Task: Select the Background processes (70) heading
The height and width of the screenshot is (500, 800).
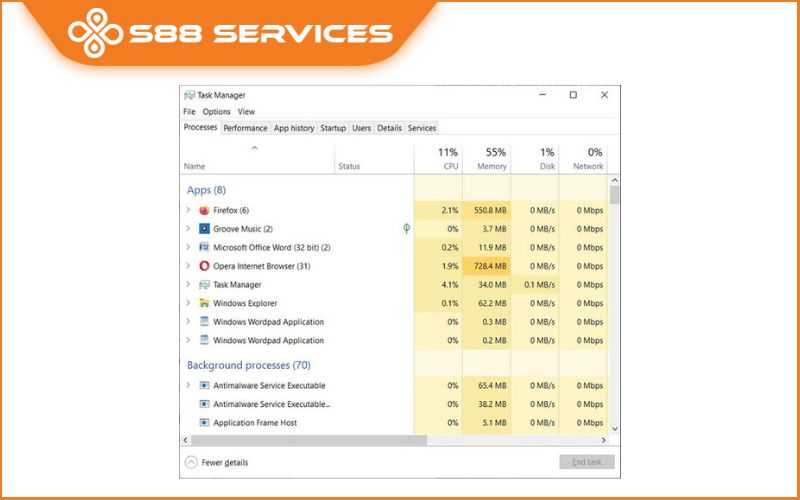Action: [x=248, y=365]
